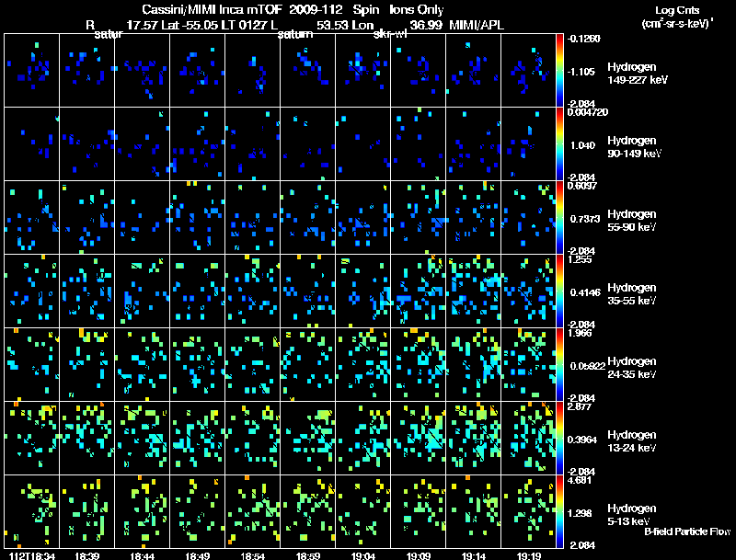This screenshot has width=736, height=560.
Task: Click the 18:59 time axis label
Action: coord(308,555)
